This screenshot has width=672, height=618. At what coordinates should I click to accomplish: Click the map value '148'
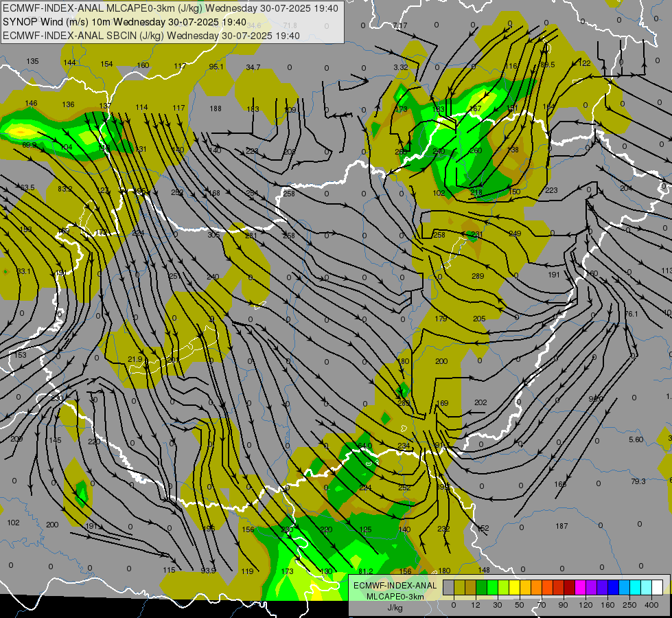coord(483,570)
